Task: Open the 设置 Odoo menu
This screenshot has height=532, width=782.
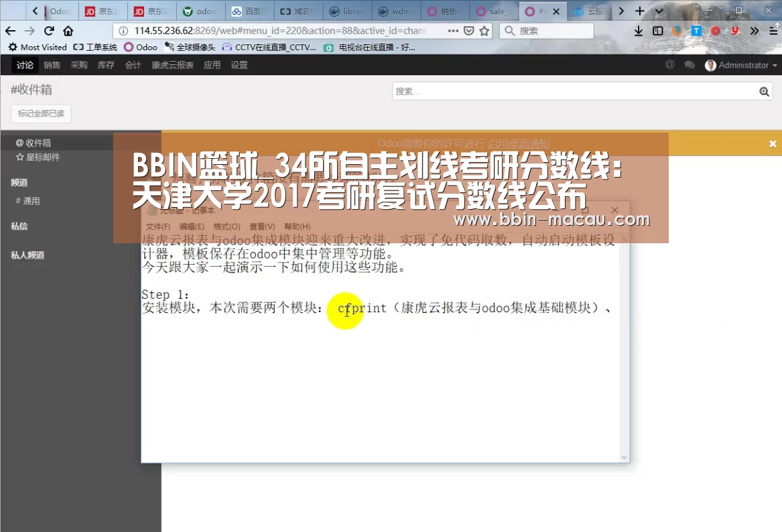Action: point(239,65)
